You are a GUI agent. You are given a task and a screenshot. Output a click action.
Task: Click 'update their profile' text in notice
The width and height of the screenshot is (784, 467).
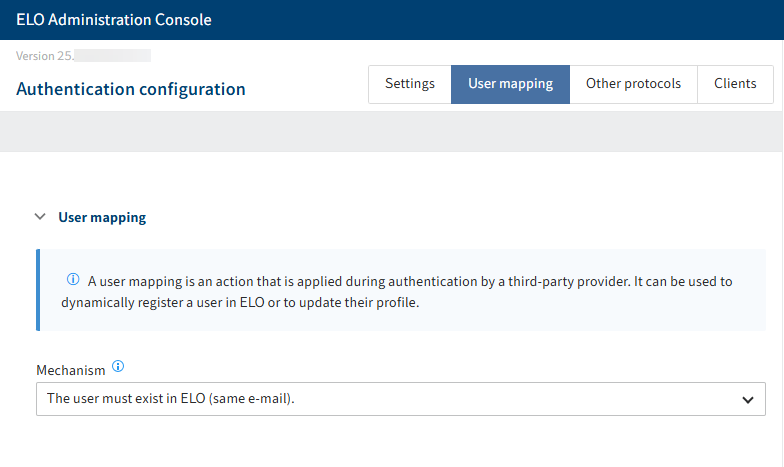pyautogui.click(x=365, y=302)
